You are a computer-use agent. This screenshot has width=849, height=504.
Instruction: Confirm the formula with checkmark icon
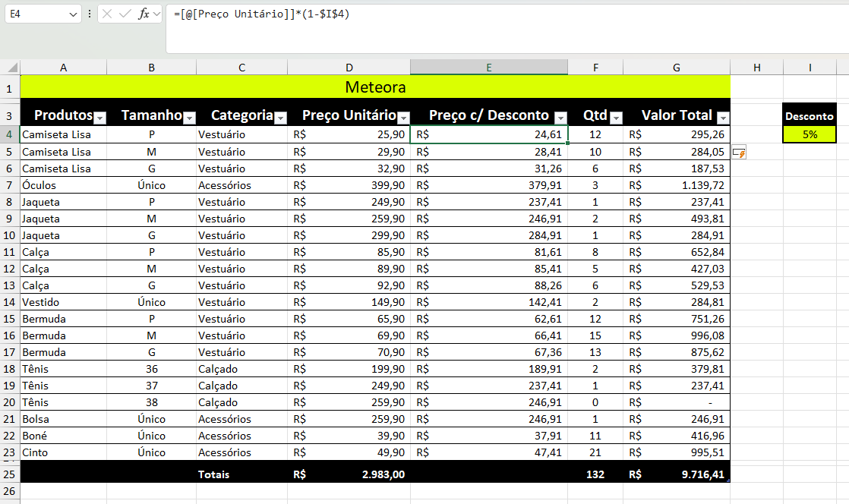125,14
